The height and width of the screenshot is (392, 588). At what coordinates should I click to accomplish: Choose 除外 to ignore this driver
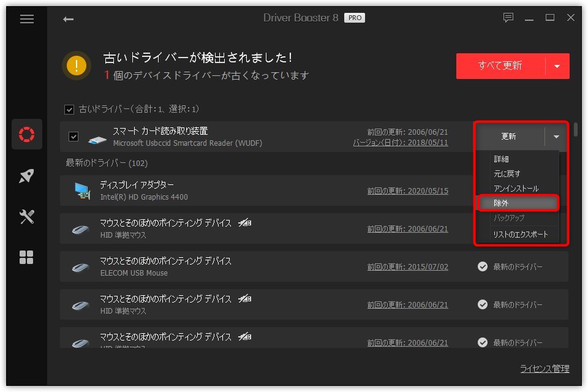[x=518, y=203]
